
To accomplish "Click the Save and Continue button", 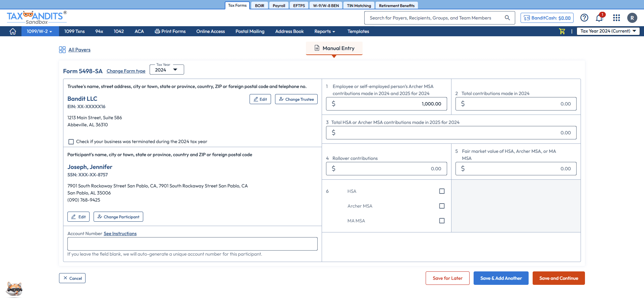I will 558,278.
